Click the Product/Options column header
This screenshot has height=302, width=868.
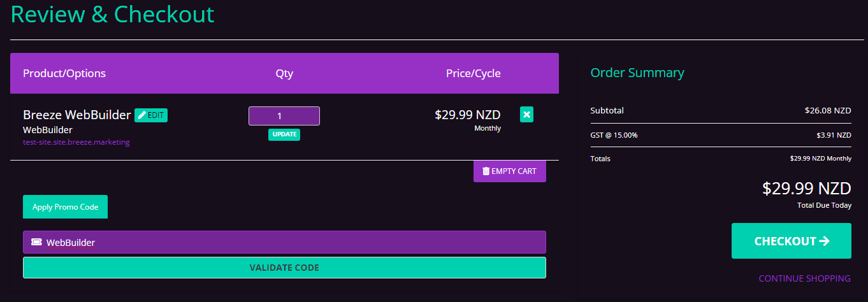64,73
